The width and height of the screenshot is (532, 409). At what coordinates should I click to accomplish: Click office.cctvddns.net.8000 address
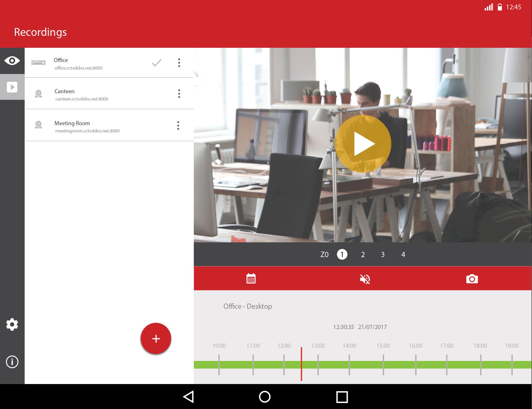78,68
